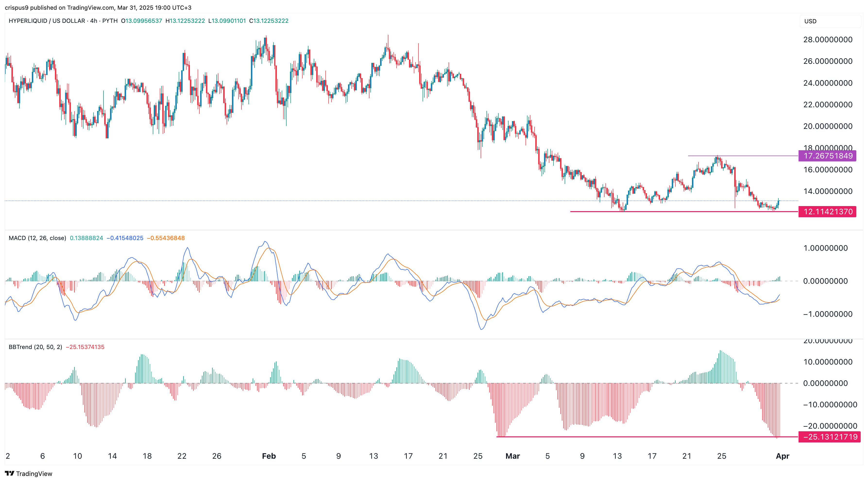The image size is (868, 482).
Task: Click the purple 17.26751849 price label
Action: tap(827, 156)
